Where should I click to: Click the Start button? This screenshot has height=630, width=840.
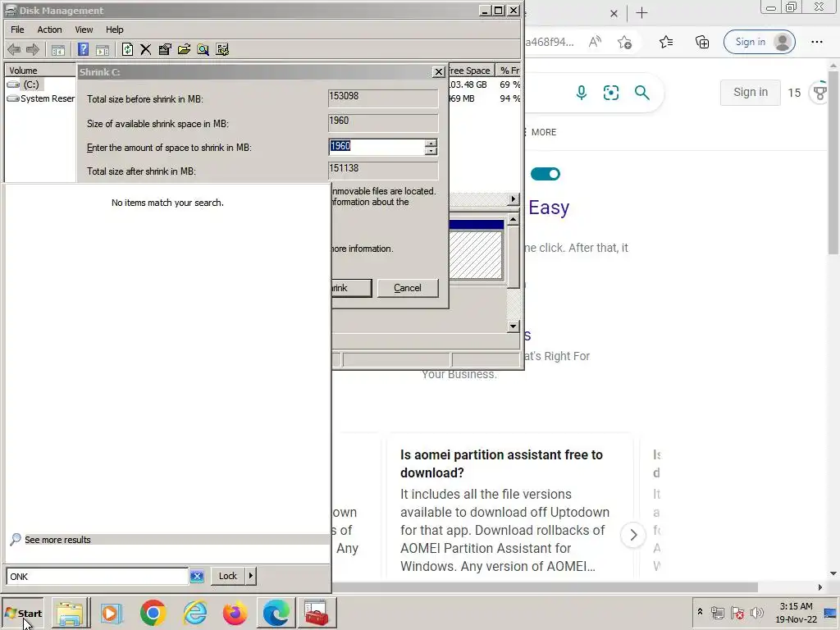[23, 614]
